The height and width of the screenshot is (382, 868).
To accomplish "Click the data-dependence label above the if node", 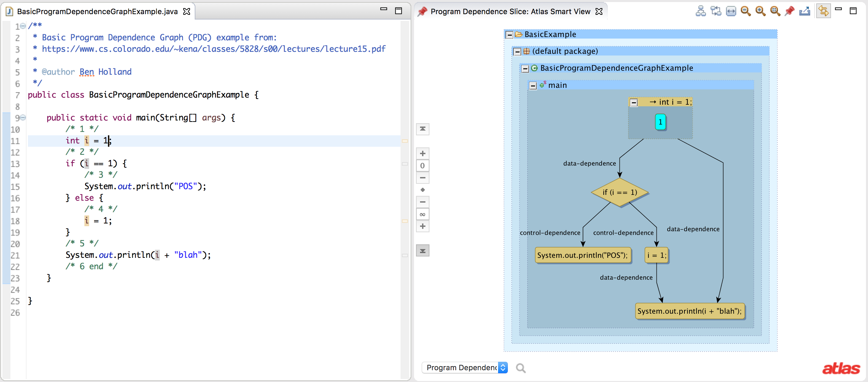I will tap(589, 164).
